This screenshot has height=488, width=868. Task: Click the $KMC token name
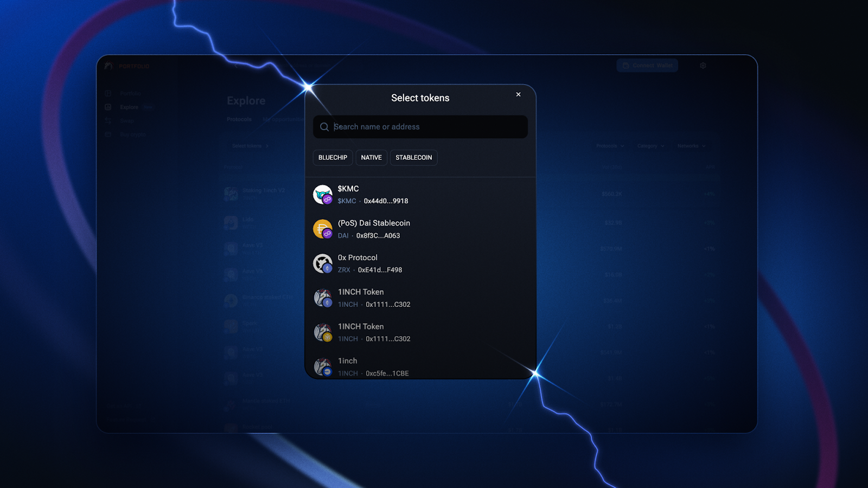coord(348,189)
